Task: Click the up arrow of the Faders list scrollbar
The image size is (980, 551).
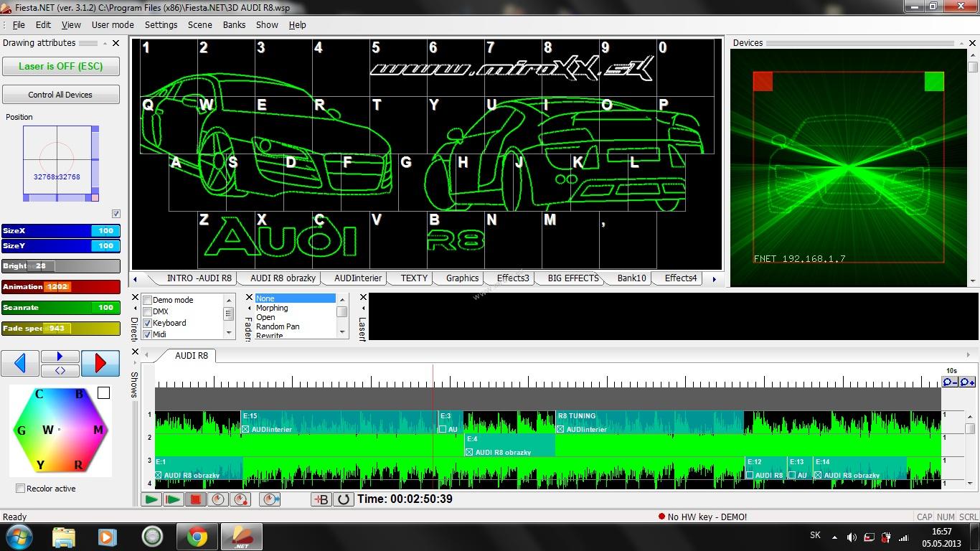Action: (342, 298)
